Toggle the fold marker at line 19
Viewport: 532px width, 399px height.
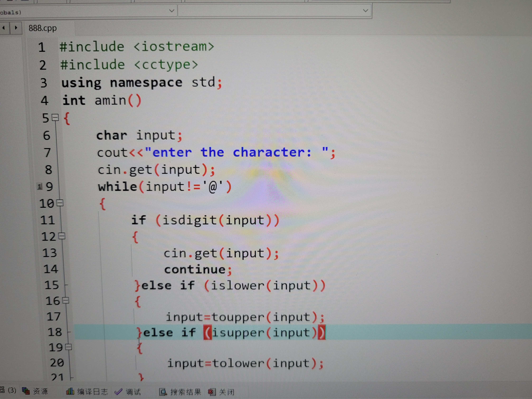68,347
